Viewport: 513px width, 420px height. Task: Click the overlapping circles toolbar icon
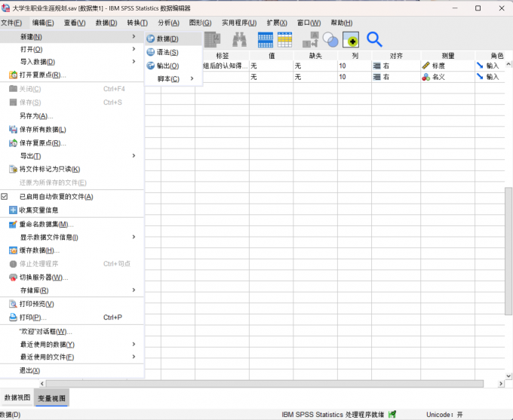click(x=330, y=39)
